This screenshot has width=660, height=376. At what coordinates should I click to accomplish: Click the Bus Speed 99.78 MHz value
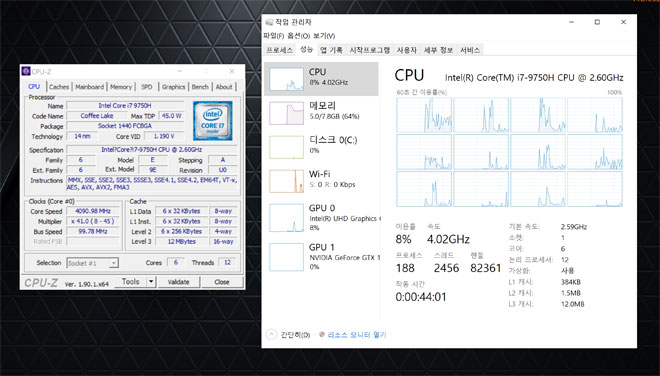coord(93,231)
